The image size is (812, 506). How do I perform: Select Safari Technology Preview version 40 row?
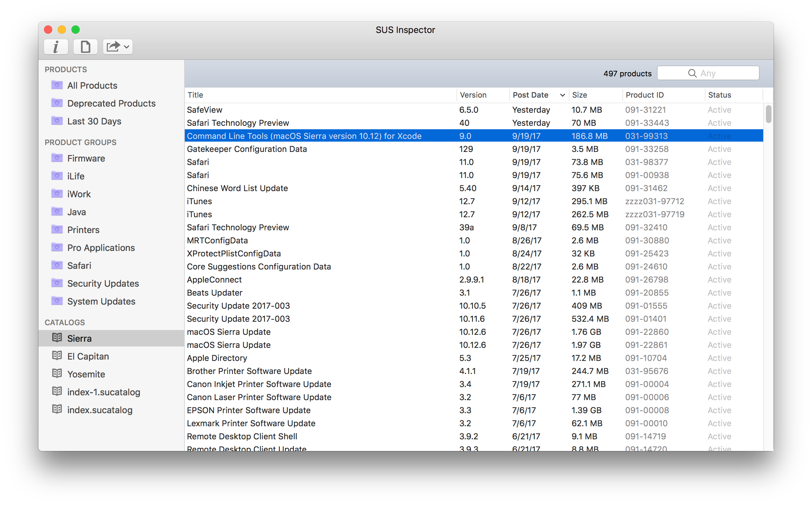(474, 123)
